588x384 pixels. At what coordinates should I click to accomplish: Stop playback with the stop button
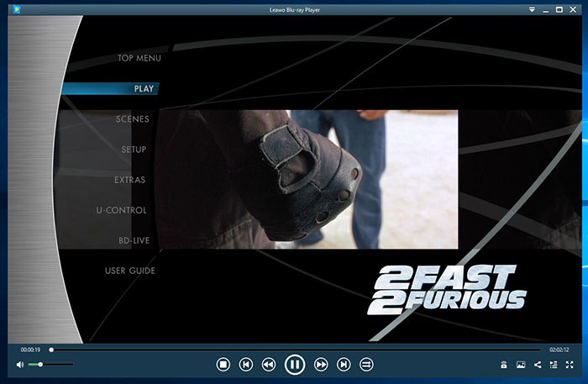click(223, 364)
